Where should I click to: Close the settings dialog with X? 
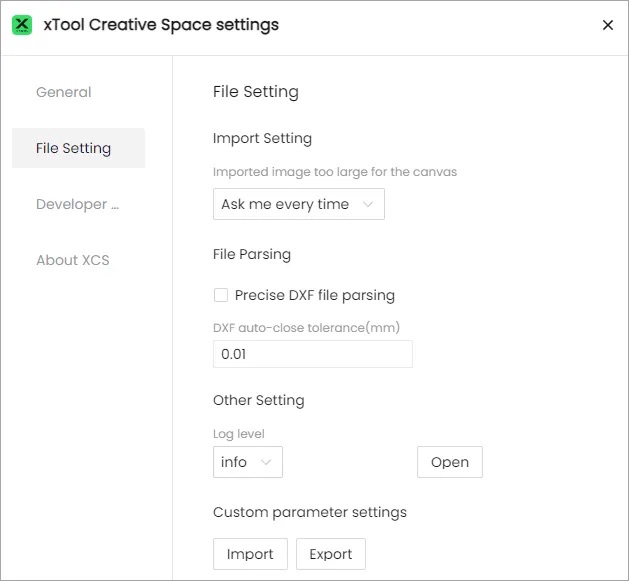[607, 25]
